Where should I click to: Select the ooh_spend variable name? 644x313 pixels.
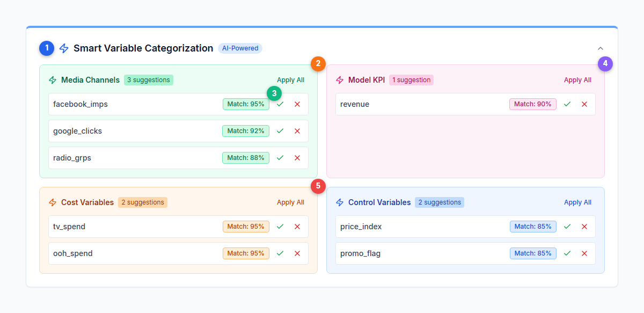coord(73,253)
